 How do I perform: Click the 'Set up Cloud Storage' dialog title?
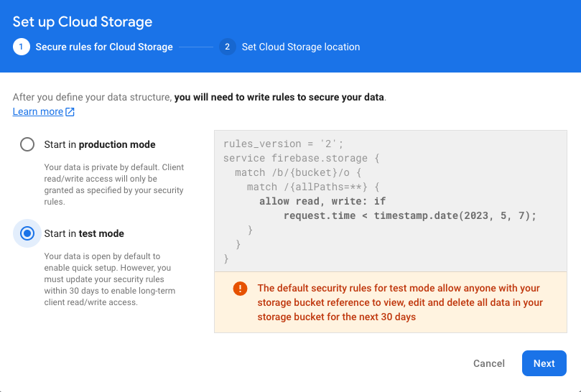coord(83,22)
